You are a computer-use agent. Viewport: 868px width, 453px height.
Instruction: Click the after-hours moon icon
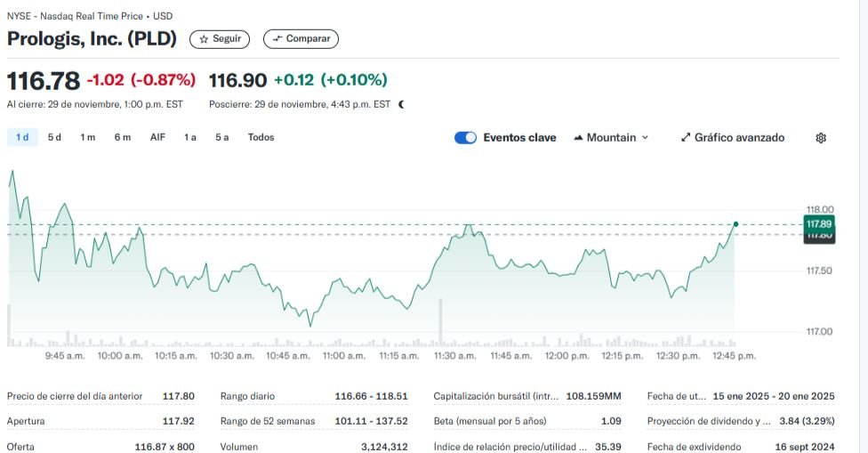point(401,104)
